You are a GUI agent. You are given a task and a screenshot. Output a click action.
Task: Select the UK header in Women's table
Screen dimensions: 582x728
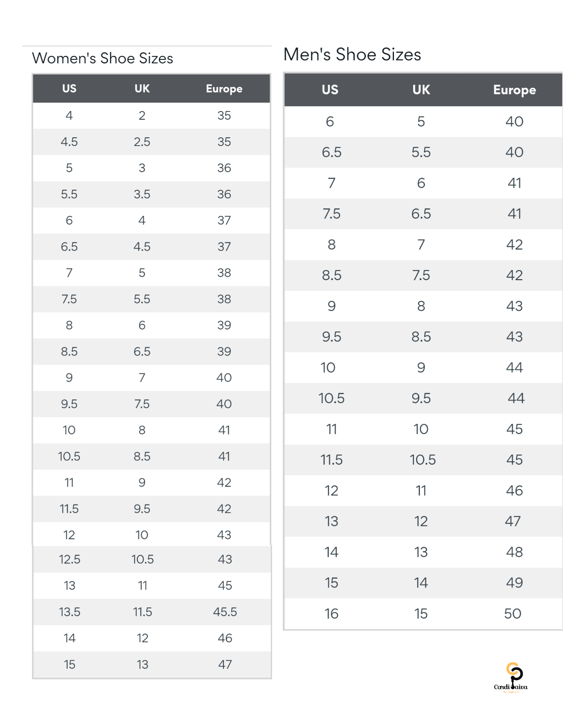click(142, 88)
